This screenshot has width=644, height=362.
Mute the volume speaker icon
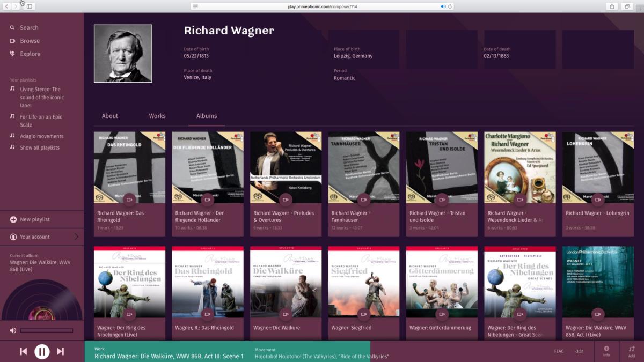point(13,330)
